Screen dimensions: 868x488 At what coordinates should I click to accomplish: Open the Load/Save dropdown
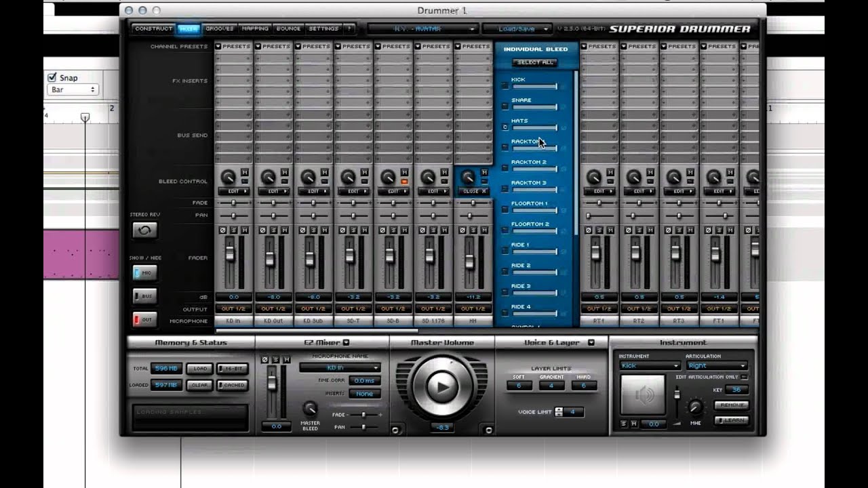(x=517, y=29)
